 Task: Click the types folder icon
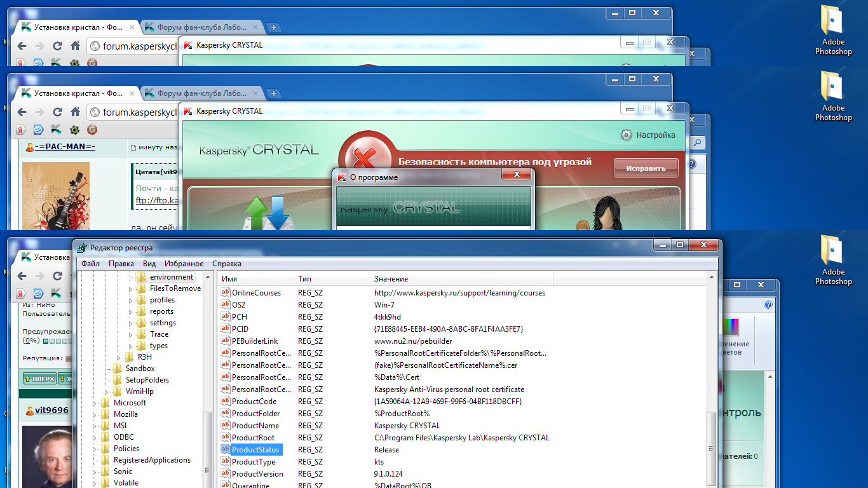coord(142,346)
